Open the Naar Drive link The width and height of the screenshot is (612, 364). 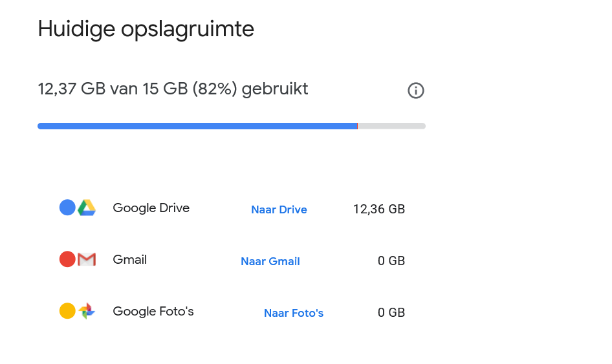pos(279,209)
